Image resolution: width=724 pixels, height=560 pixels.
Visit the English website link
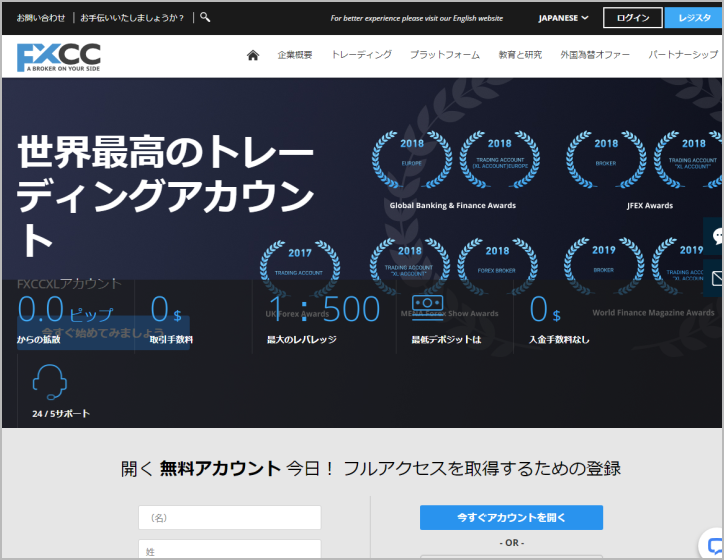coord(416,18)
